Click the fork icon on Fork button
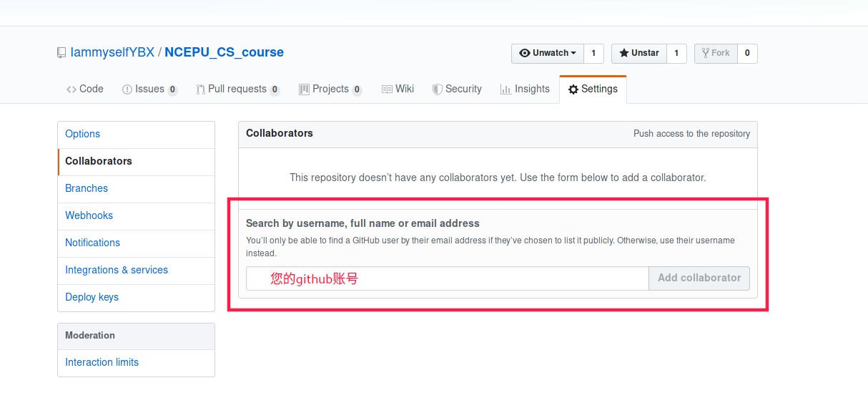 coord(706,53)
